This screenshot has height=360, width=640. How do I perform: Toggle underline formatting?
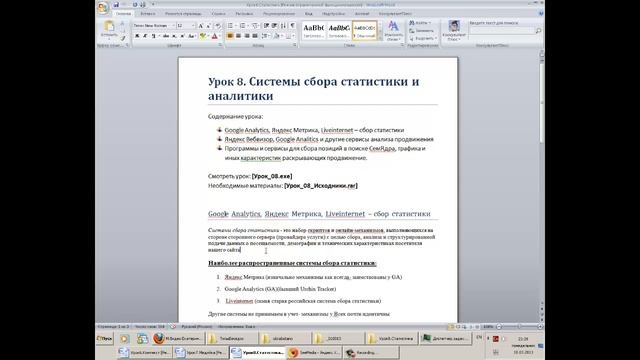pyautogui.click(x=153, y=36)
